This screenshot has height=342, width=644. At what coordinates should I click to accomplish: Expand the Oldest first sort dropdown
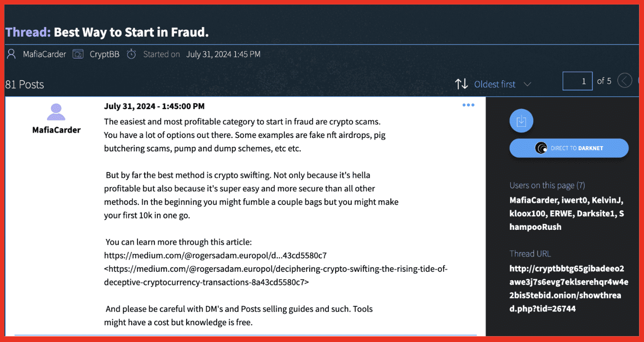click(x=502, y=84)
